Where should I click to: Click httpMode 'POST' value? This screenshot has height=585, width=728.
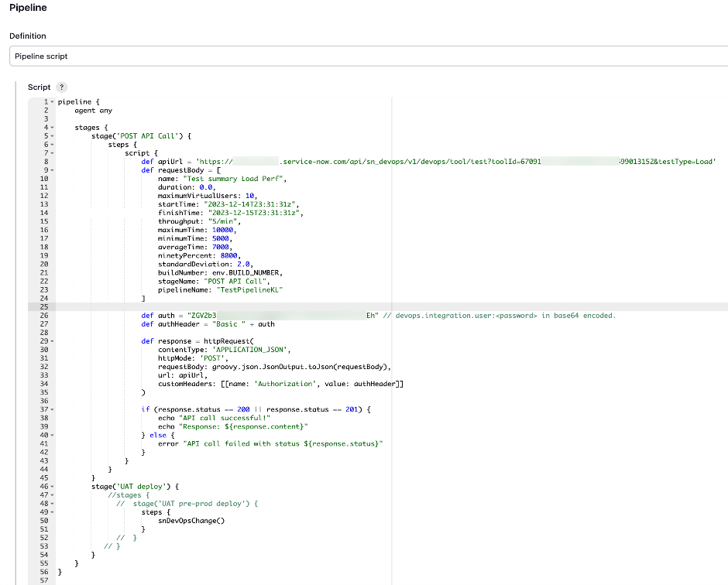pyautogui.click(x=211, y=358)
